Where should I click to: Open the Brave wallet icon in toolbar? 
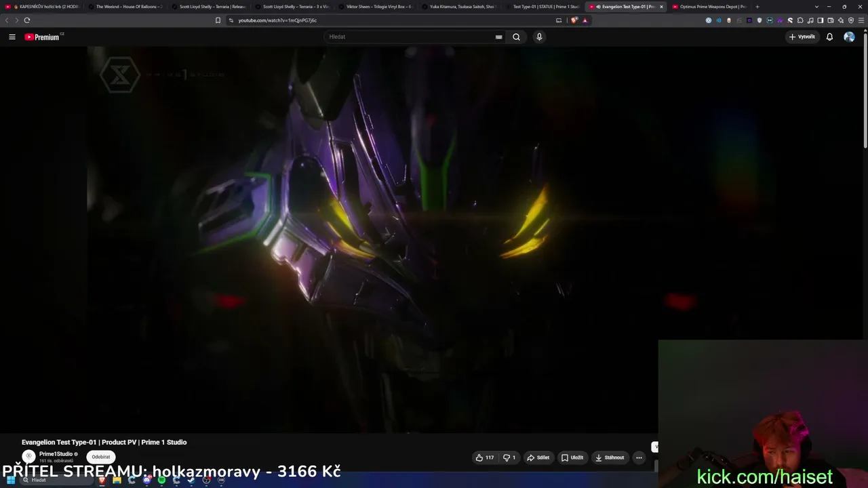pos(831,20)
